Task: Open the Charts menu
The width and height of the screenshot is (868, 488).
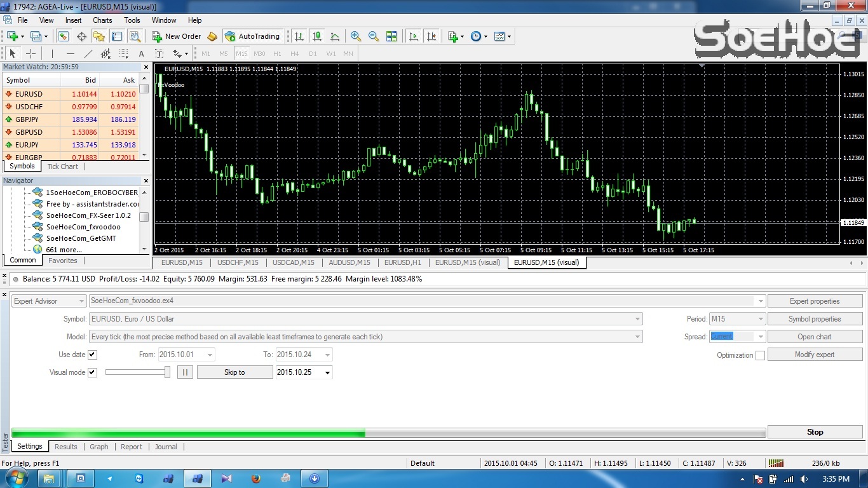Action: point(102,20)
